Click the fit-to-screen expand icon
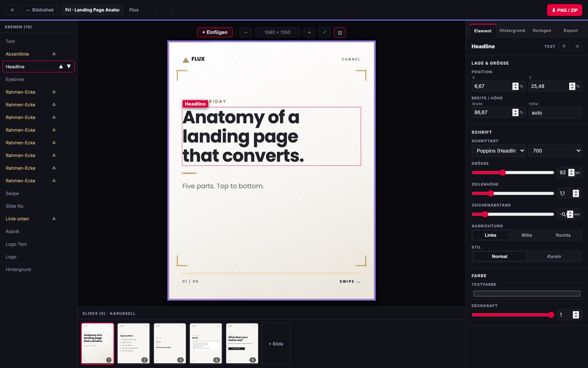This screenshot has width=588, height=368. [325, 32]
